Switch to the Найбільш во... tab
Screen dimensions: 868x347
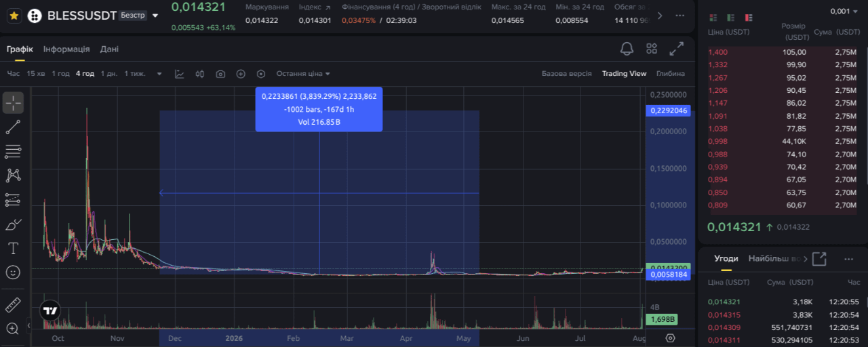[776, 258]
